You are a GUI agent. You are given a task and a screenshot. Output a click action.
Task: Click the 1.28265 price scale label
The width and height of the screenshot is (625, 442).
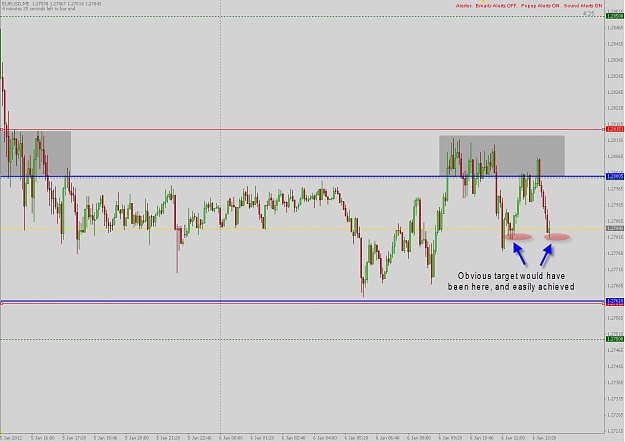[615, 92]
